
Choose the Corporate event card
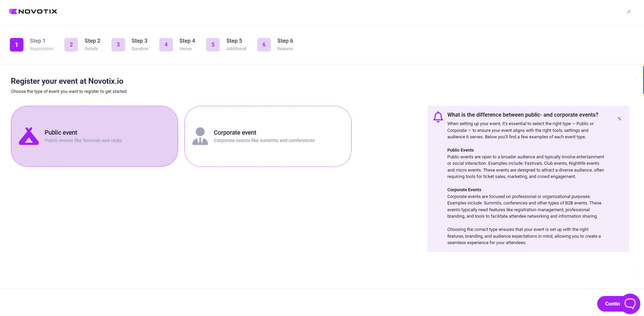268,136
